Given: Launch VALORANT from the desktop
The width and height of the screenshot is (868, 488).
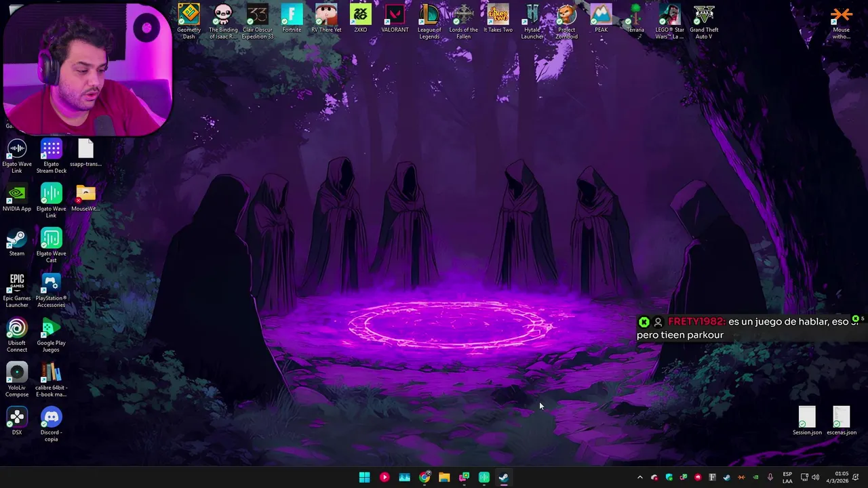Looking at the screenshot, I should pos(395,18).
